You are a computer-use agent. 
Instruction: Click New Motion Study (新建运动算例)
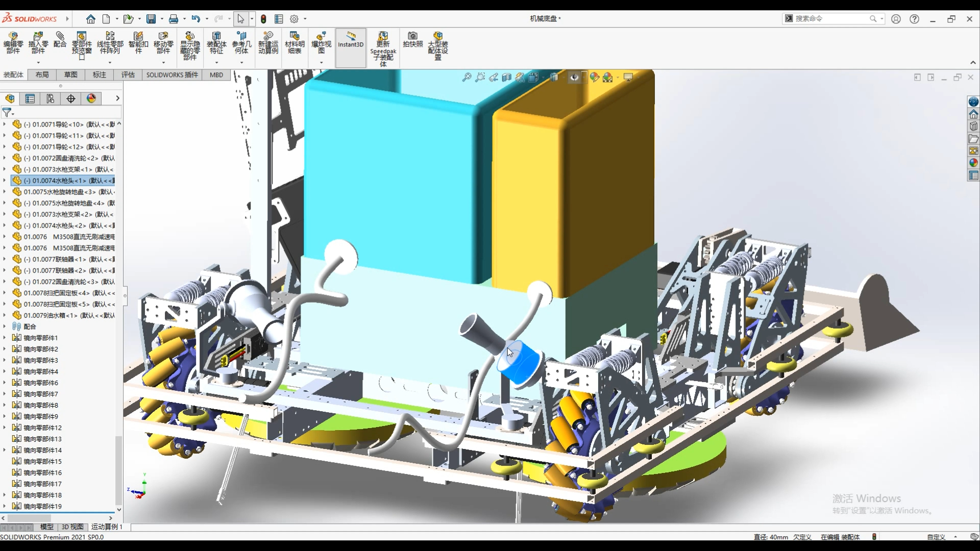click(x=268, y=42)
